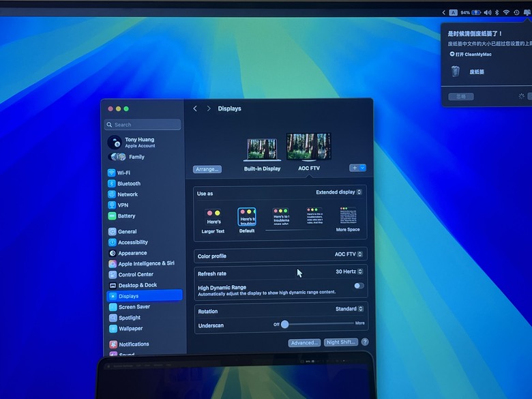The height and width of the screenshot is (399, 532).
Task: Open Family sharing settings
Action: click(x=127, y=157)
